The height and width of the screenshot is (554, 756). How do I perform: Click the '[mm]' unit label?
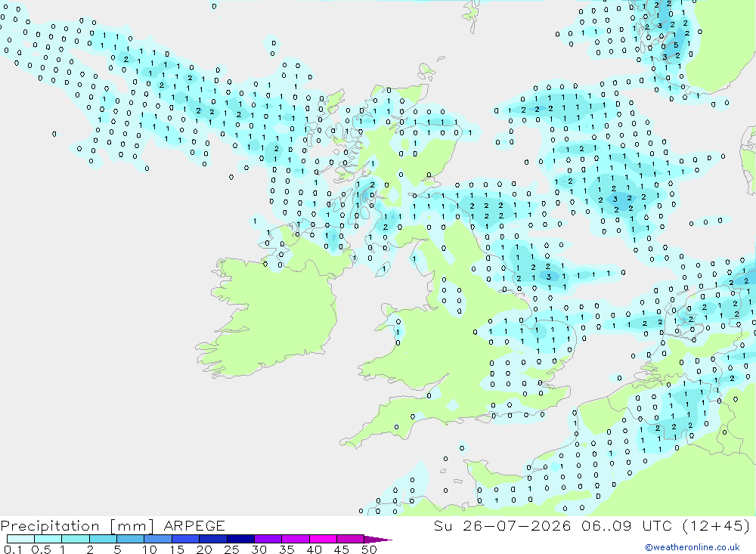[x=132, y=526]
